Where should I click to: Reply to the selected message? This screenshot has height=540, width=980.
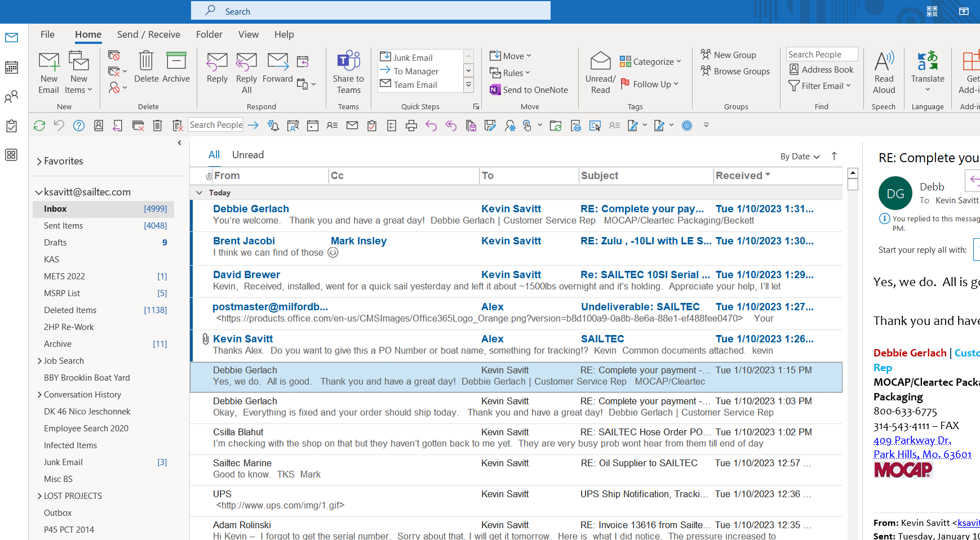click(x=217, y=68)
